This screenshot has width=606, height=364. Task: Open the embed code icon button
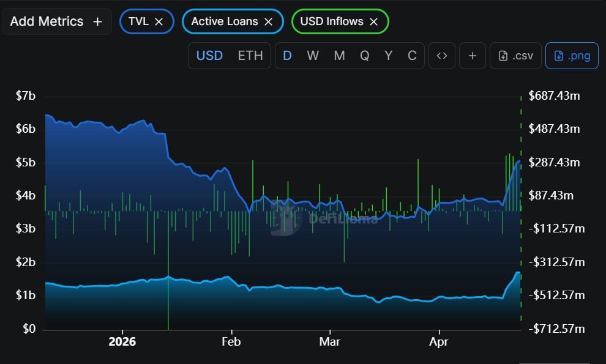441,56
